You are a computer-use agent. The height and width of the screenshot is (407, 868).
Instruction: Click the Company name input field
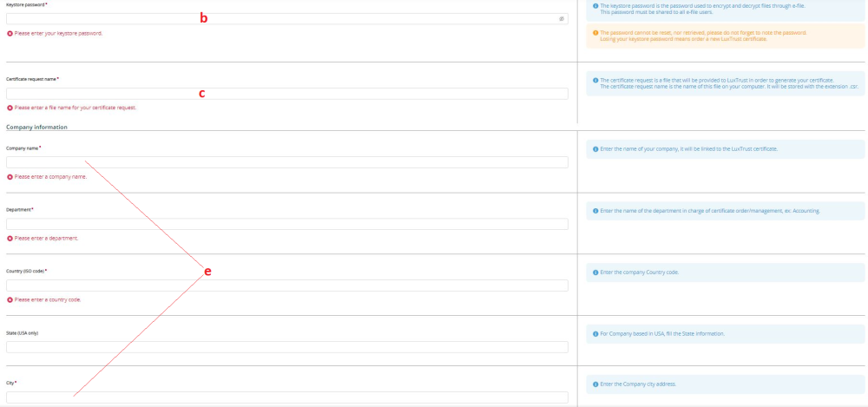(x=286, y=162)
